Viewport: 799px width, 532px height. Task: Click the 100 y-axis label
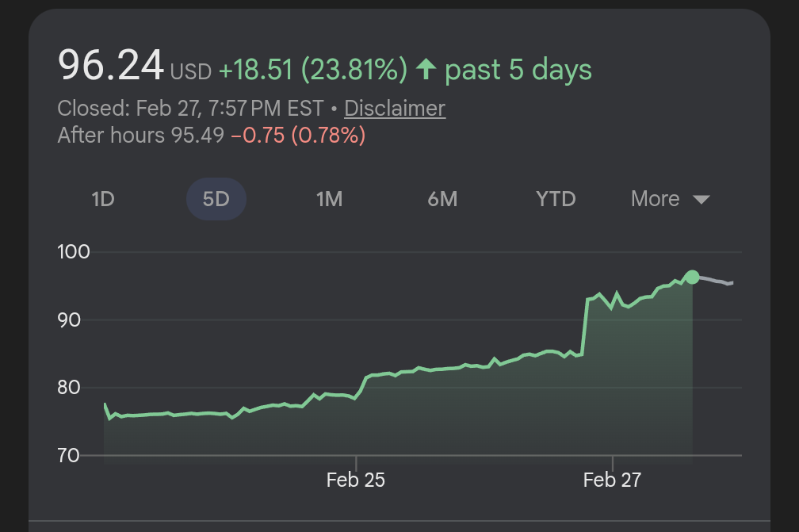74,252
